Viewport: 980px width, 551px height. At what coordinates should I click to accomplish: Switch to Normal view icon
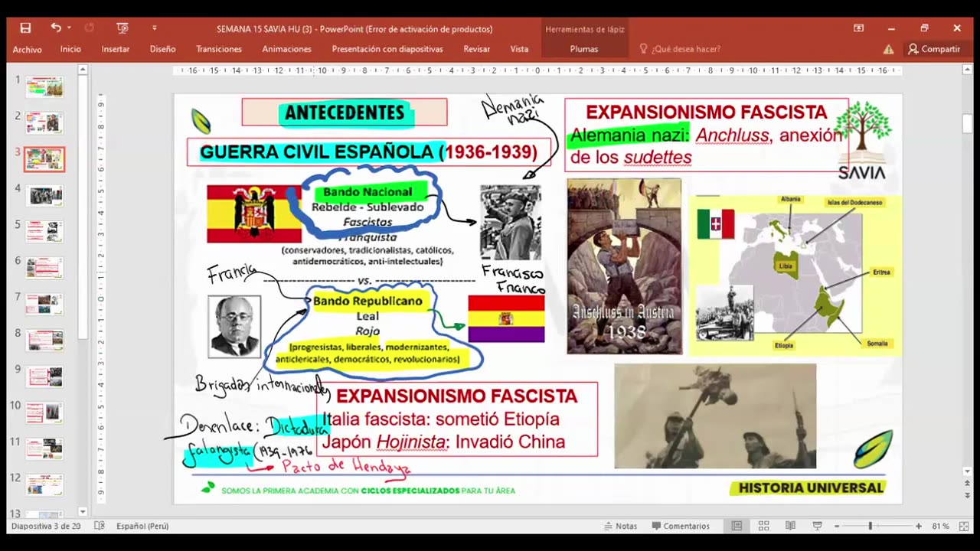coord(737,526)
